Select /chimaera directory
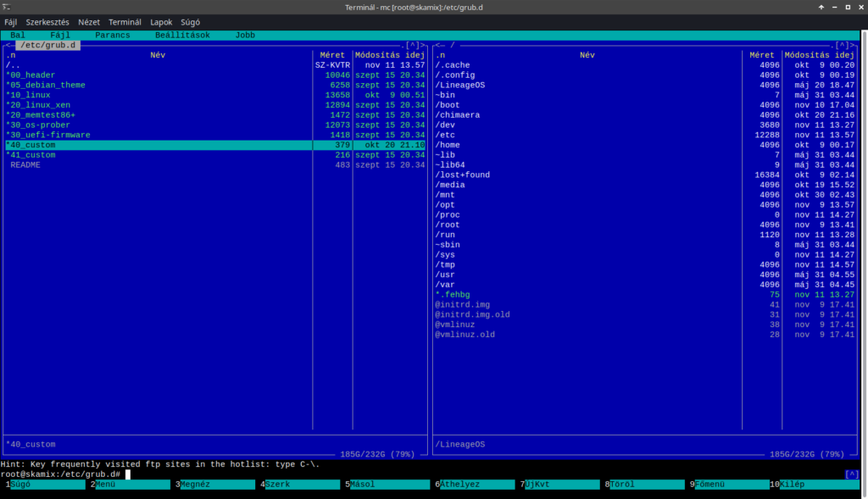The height and width of the screenshot is (499, 868). click(x=644, y=115)
